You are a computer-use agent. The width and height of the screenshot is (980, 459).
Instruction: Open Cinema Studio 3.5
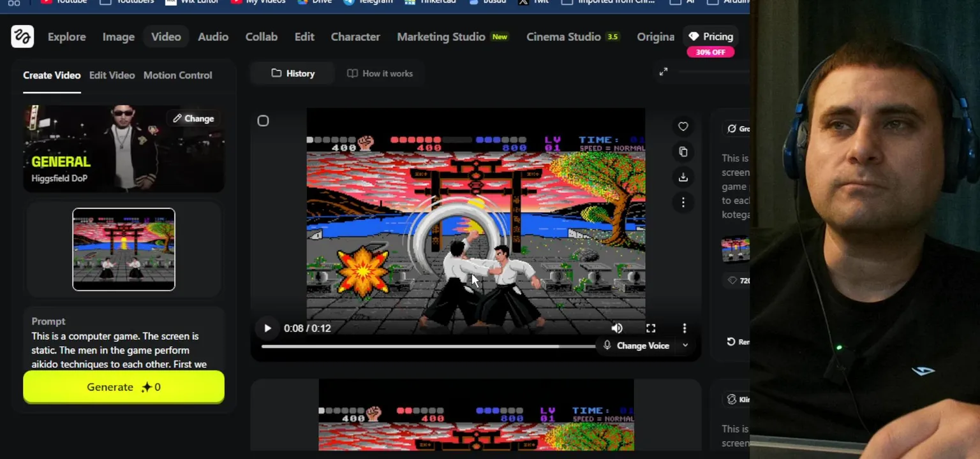pos(572,37)
